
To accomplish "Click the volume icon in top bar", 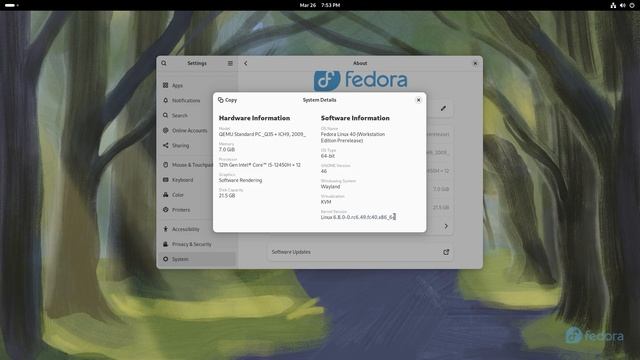I will [x=622, y=5].
